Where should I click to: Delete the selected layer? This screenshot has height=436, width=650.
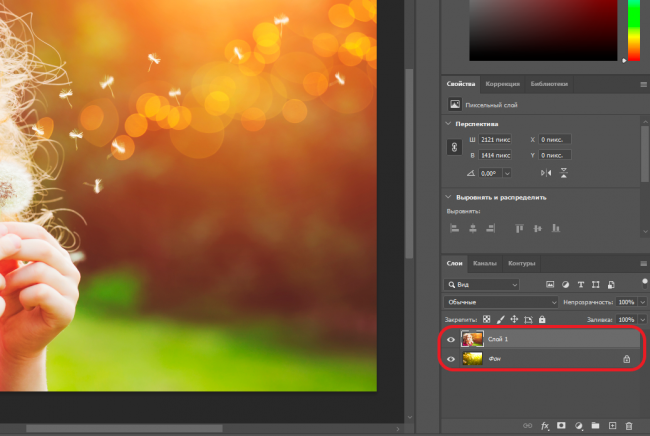(629, 426)
